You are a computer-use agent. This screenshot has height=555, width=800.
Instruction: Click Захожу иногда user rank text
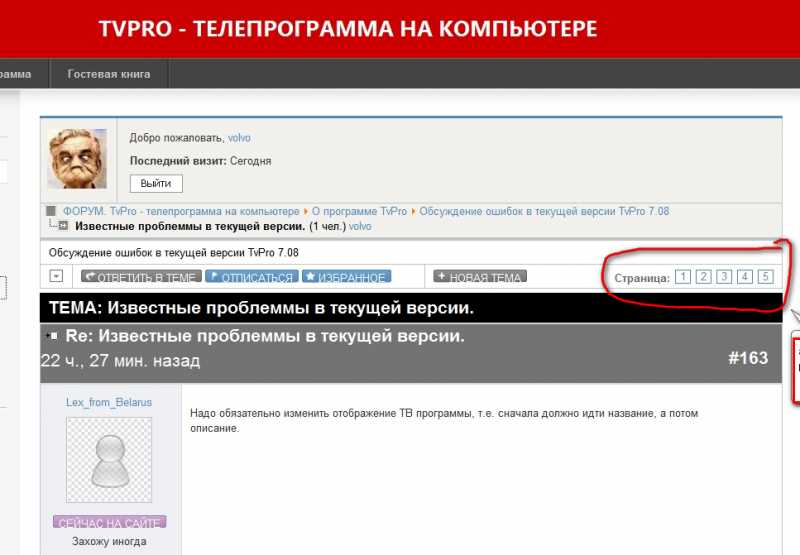coord(109,541)
